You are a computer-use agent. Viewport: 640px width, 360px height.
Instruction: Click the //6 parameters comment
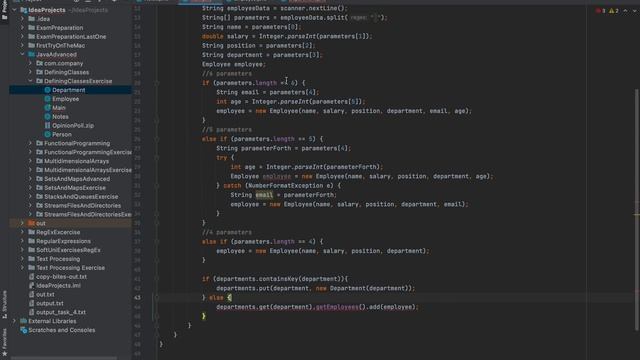(227, 74)
